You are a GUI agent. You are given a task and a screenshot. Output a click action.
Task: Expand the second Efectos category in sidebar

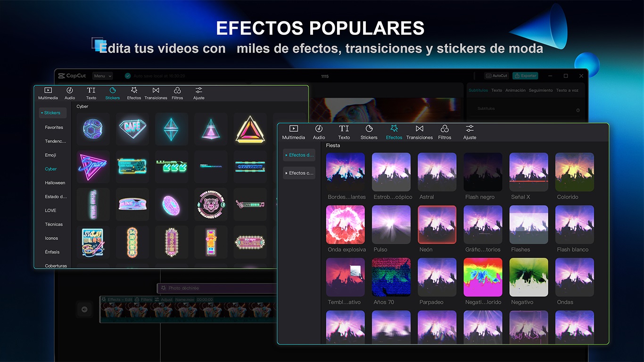(299, 173)
